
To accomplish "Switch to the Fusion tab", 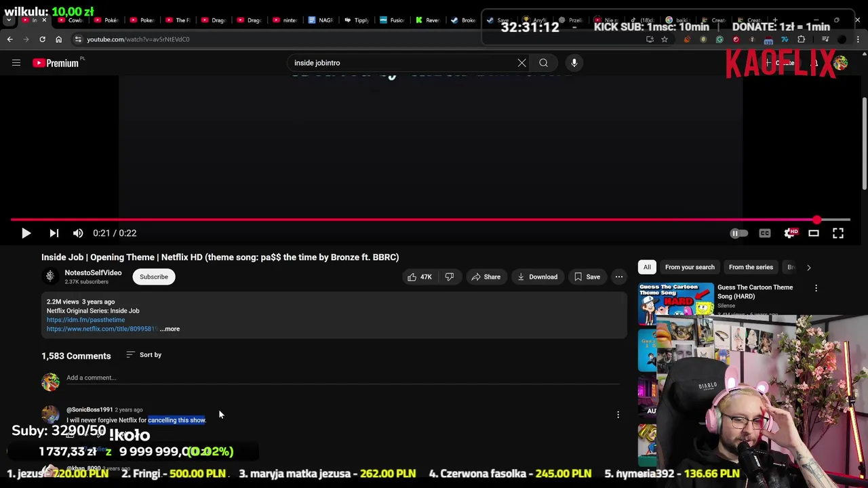I will coord(391,20).
